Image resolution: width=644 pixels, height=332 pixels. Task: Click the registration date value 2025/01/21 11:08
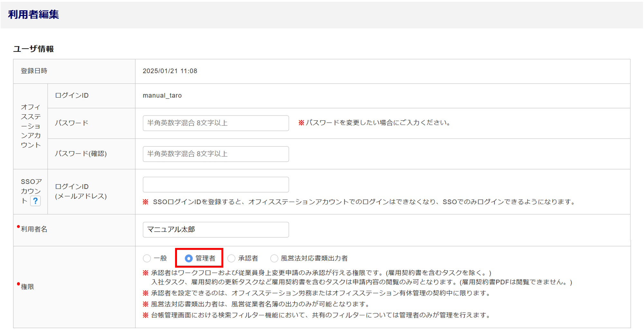tap(170, 71)
